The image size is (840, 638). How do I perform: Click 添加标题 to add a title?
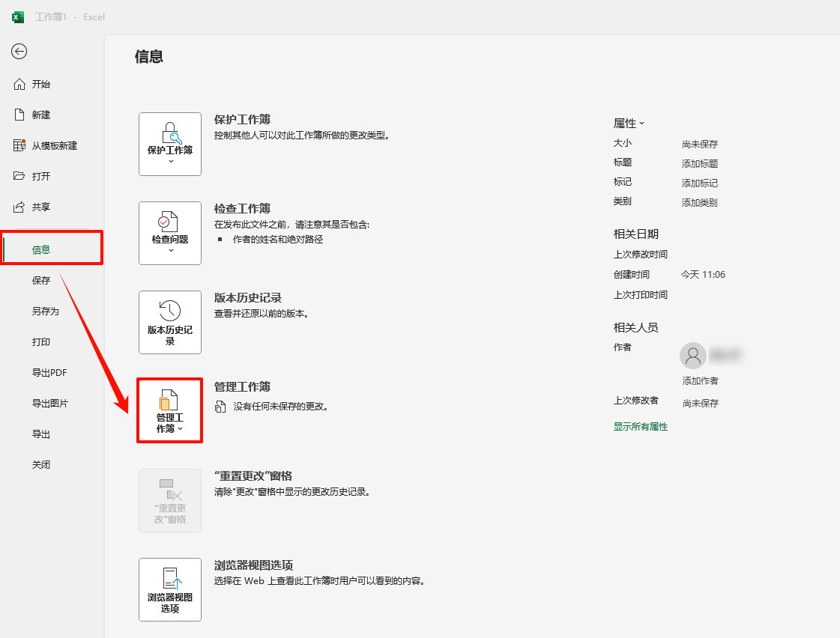click(x=699, y=162)
